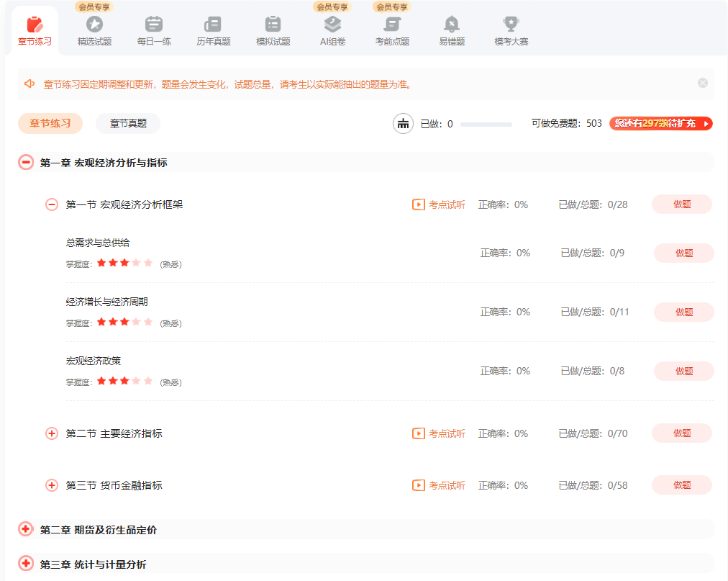Click star rating of 宏观经济政策
This screenshot has width=728, height=581.
124,381
